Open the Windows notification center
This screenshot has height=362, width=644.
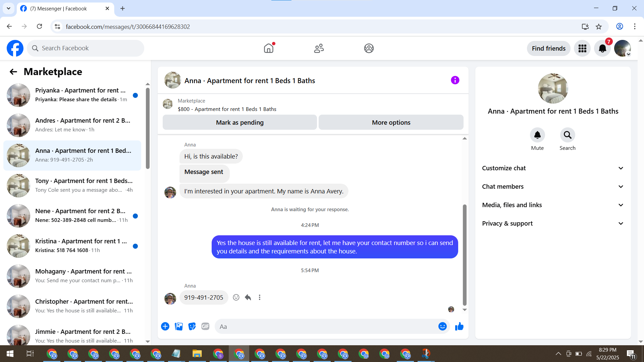(x=631, y=354)
